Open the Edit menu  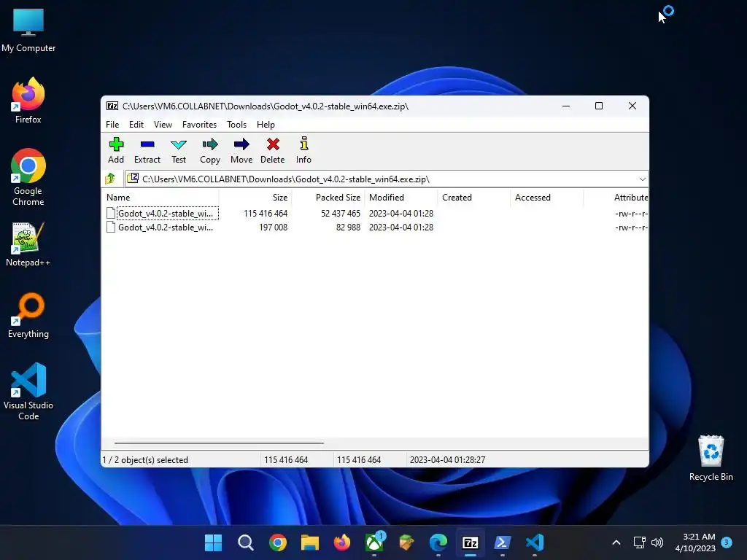(x=136, y=124)
